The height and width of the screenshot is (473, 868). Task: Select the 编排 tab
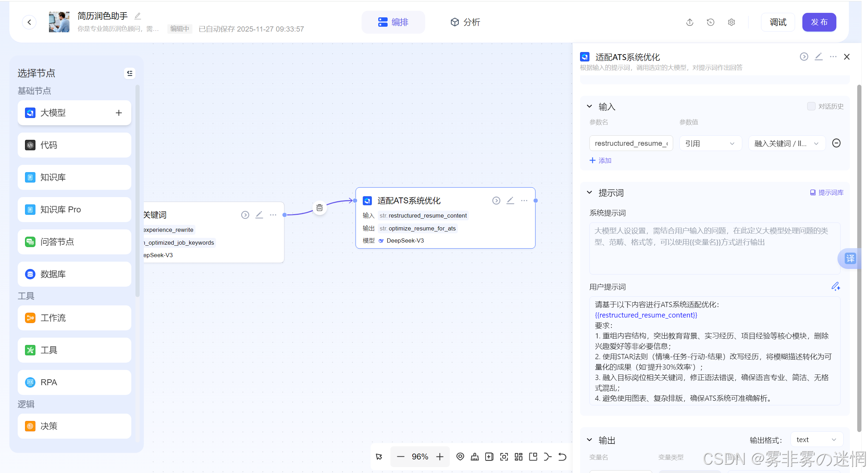(x=393, y=22)
